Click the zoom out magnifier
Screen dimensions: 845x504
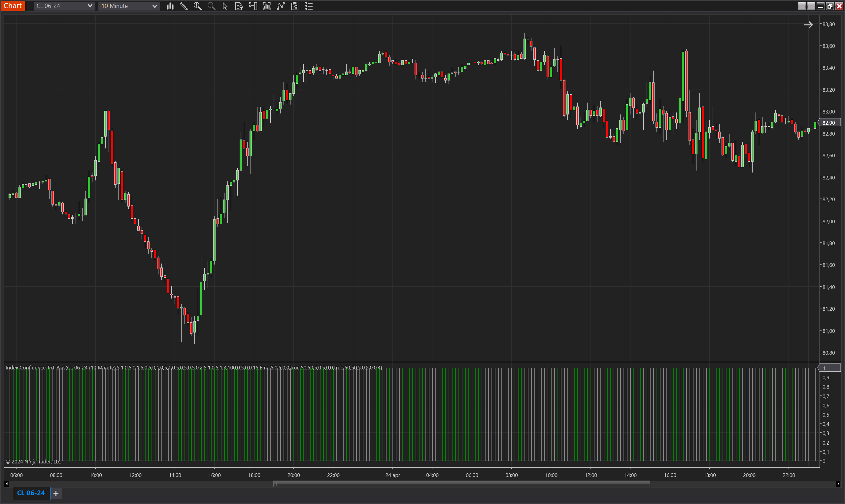(211, 6)
